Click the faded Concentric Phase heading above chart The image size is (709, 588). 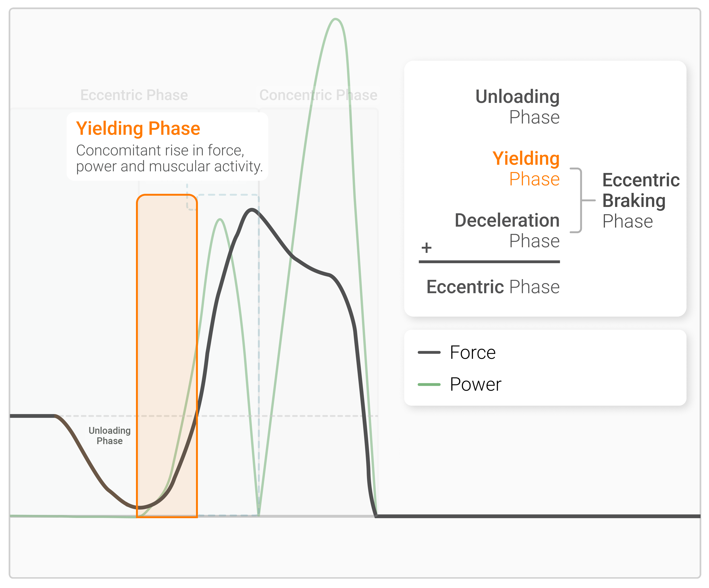[318, 95]
